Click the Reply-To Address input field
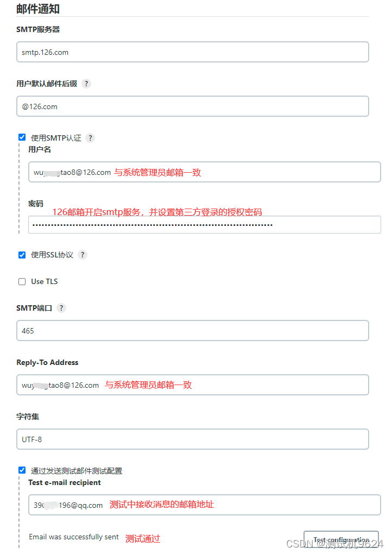Image resolution: width=392 pixels, height=554 pixels. 192,385
